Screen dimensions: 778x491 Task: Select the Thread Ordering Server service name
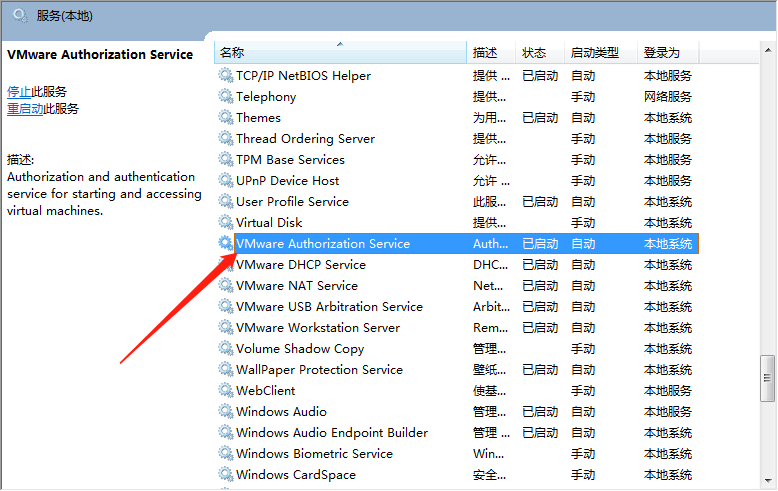coord(305,138)
